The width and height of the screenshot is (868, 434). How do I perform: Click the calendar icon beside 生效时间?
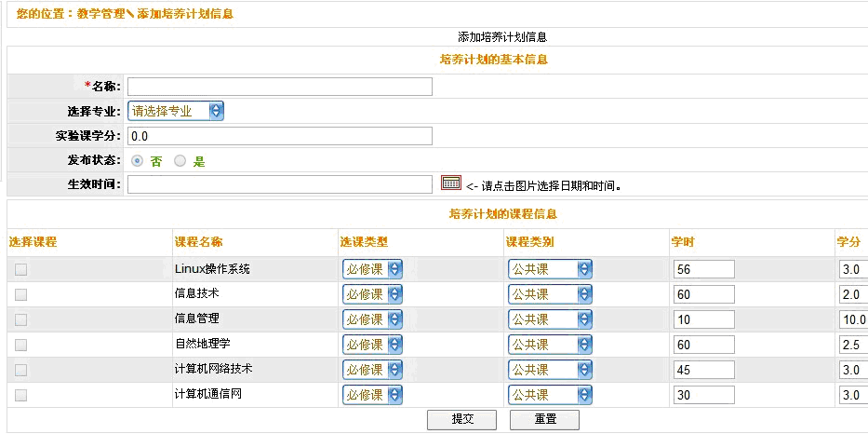point(450,183)
